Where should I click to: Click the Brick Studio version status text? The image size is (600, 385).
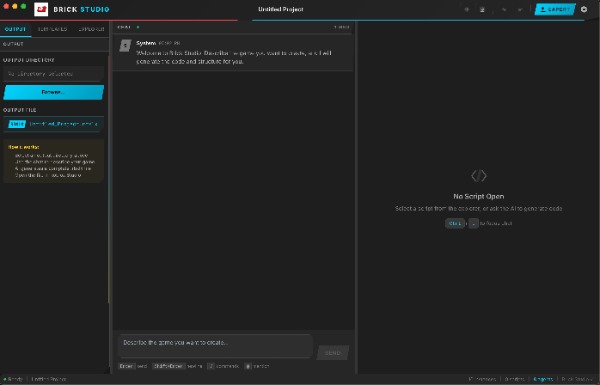coord(577,379)
